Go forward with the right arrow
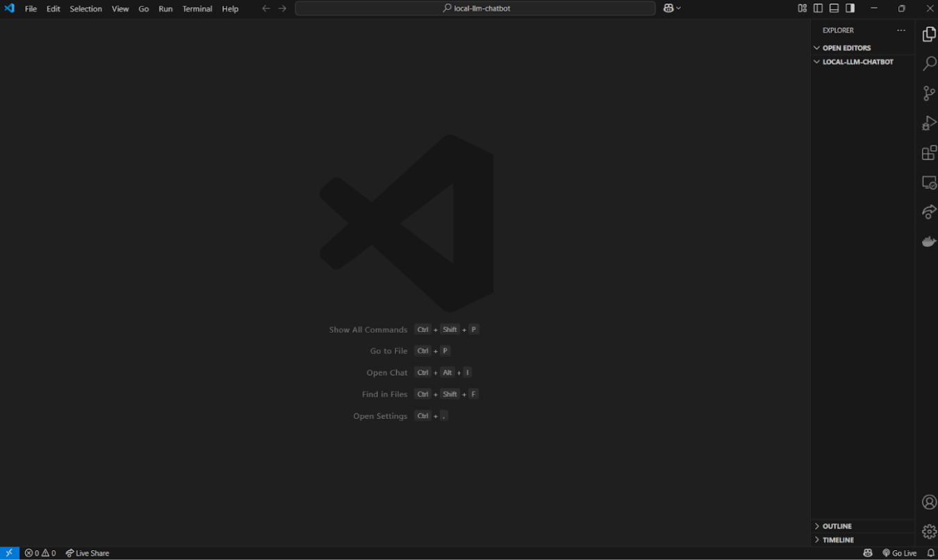This screenshot has width=938, height=560. click(282, 8)
